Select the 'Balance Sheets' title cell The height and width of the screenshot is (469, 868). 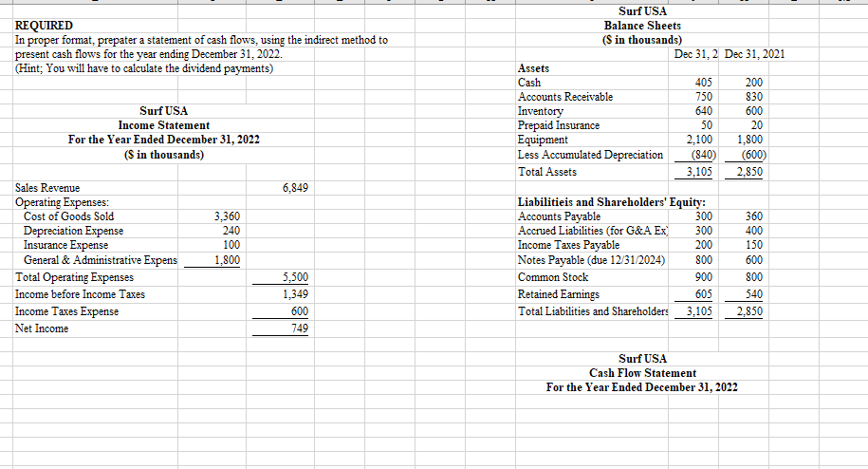point(642,26)
